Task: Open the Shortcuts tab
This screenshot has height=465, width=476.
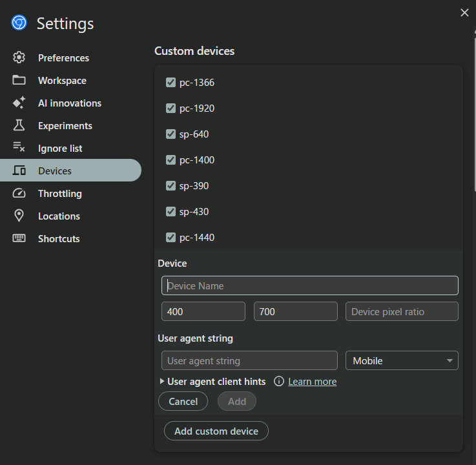Action: pyautogui.click(x=70, y=238)
